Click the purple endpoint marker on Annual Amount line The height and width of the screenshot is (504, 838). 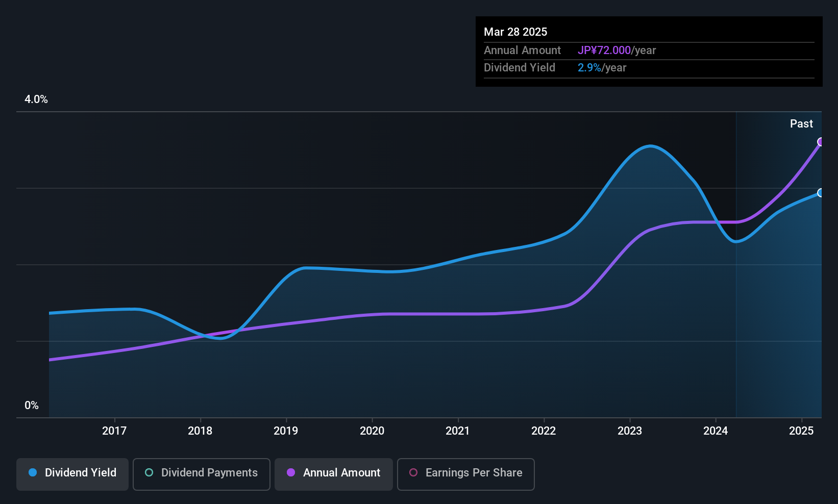821,142
